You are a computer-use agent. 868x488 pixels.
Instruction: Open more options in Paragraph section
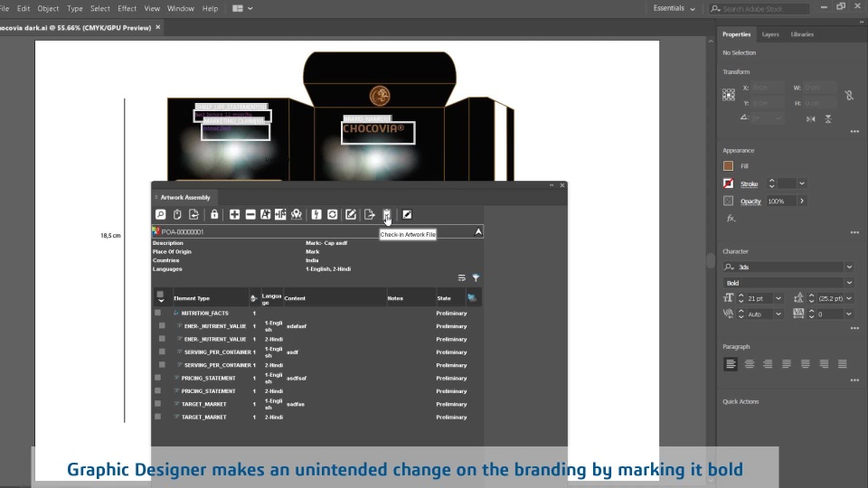coord(854,380)
